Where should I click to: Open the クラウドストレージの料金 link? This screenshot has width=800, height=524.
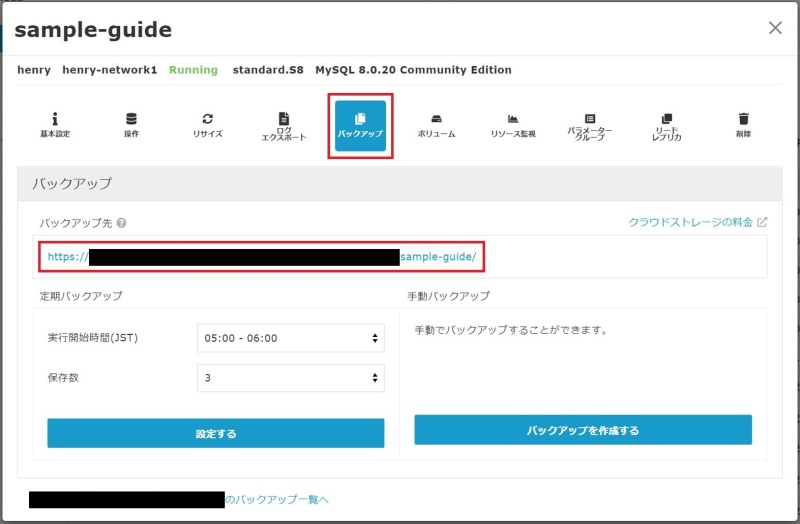pyautogui.click(x=689, y=222)
